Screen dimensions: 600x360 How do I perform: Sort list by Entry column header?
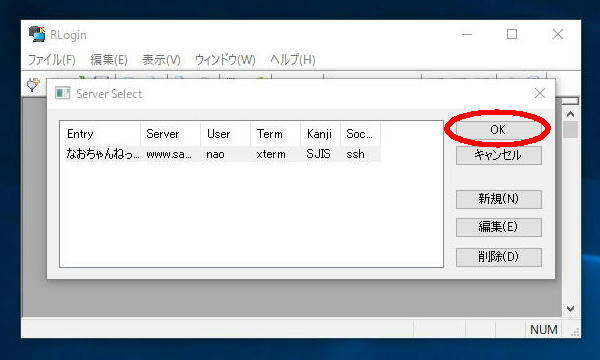pos(101,134)
